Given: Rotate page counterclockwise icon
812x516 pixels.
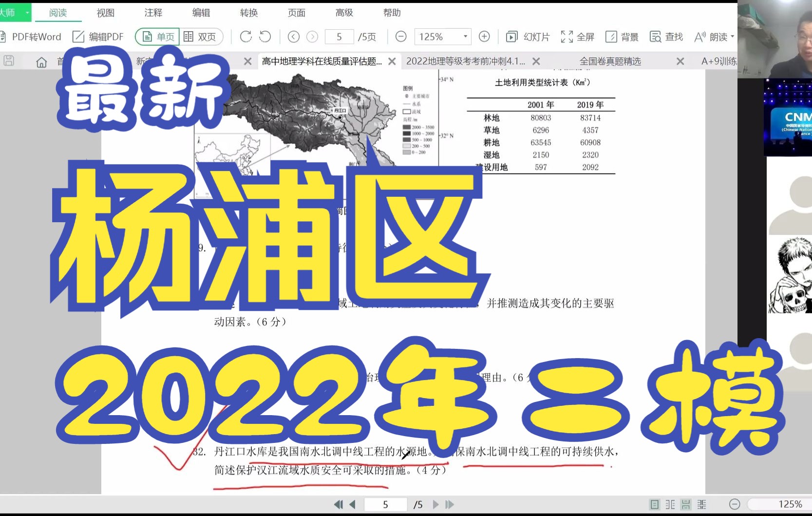Looking at the screenshot, I should [265, 37].
